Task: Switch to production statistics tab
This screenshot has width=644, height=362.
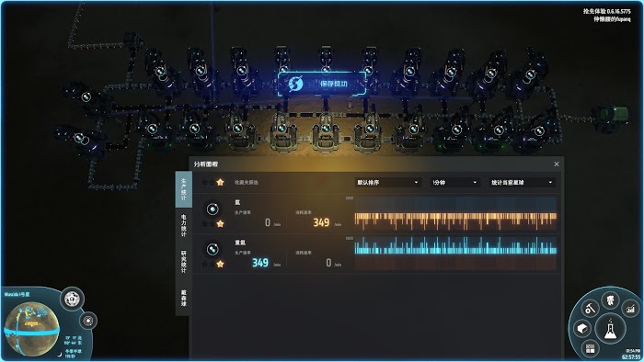Action: (184, 189)
